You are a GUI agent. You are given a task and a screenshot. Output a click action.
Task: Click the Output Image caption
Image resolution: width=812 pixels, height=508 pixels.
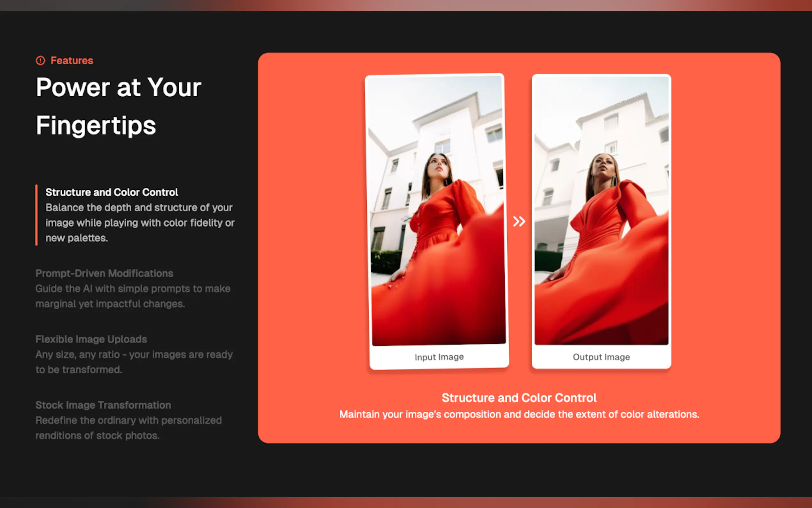click(x=600, y=357)
